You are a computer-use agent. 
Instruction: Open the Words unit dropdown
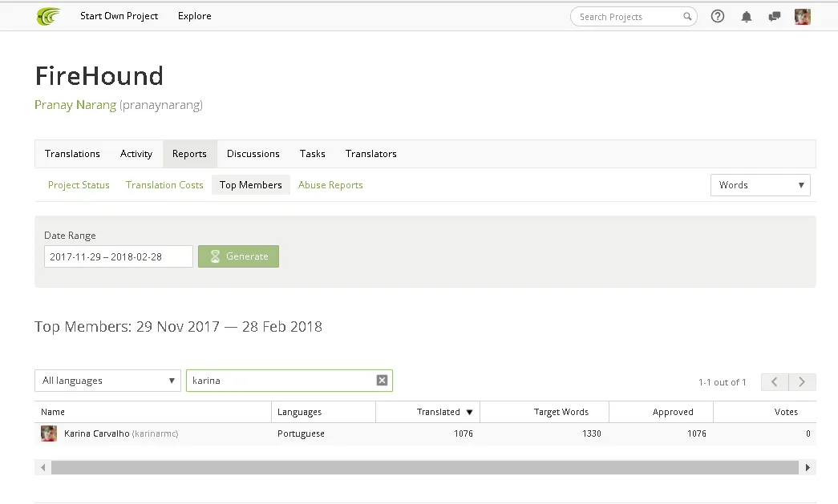[x=760, y=185]
